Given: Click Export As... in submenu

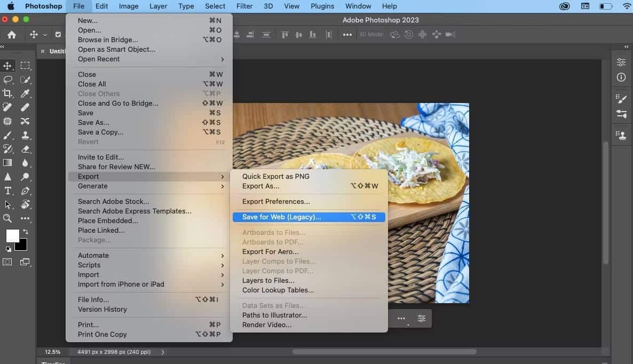Looking at the screenshot, I should coord(260,186).
